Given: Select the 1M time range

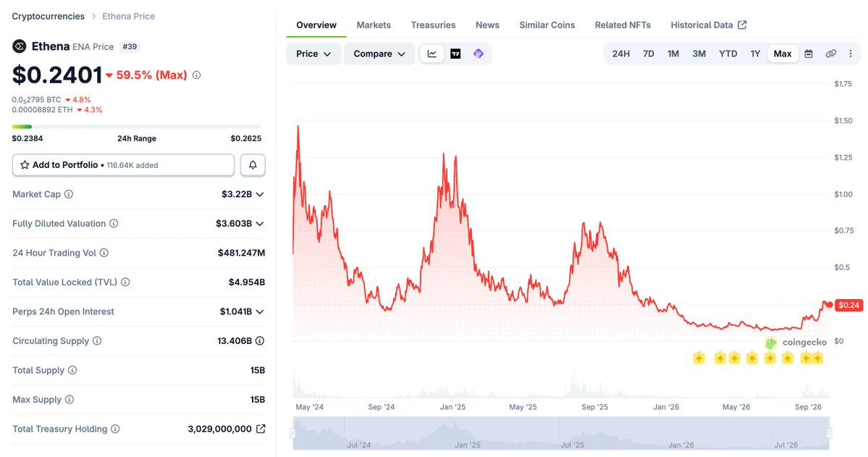Looking at the screenshot, I should [x=673, y=54].
